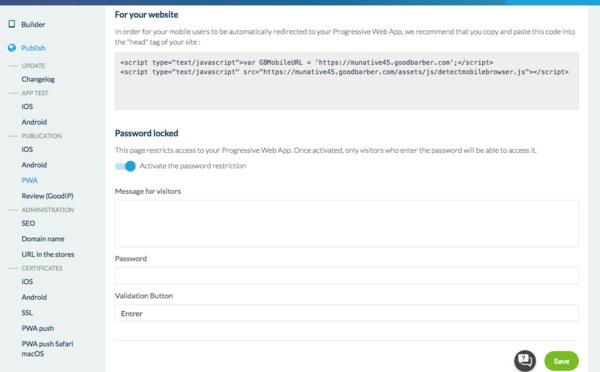
Task: Open the chat help bubble icon
Action: 525,361
